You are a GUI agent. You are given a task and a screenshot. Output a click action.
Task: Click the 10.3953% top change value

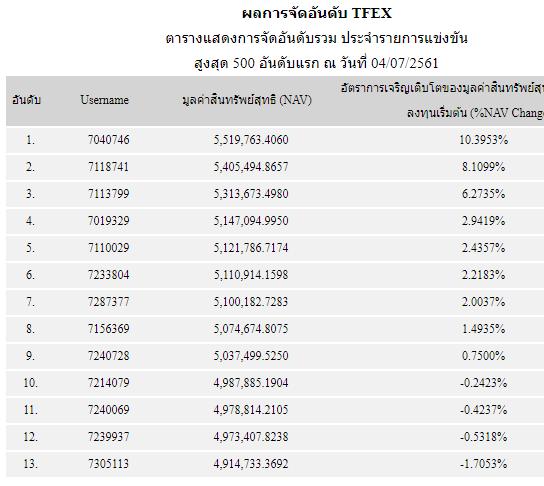pyautogui.click(x=483, y=140)
